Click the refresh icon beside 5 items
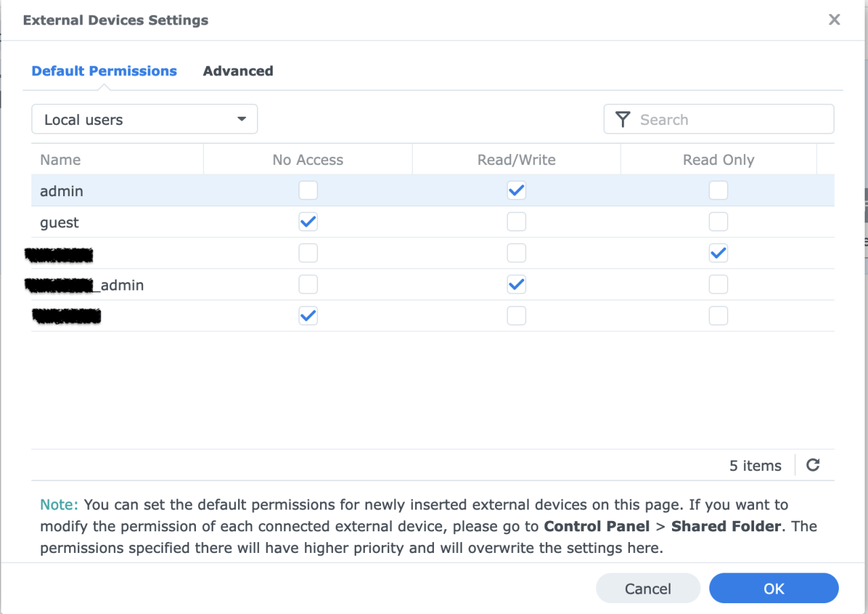The image size is (868, 614). pyautogui.click(x=813, y=465)
